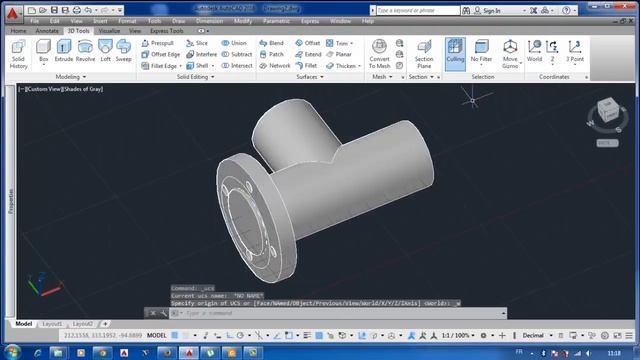Select the surface Blend tool
Image resolution: width=640 pixels, height=360 pixels.
(271, 43)
